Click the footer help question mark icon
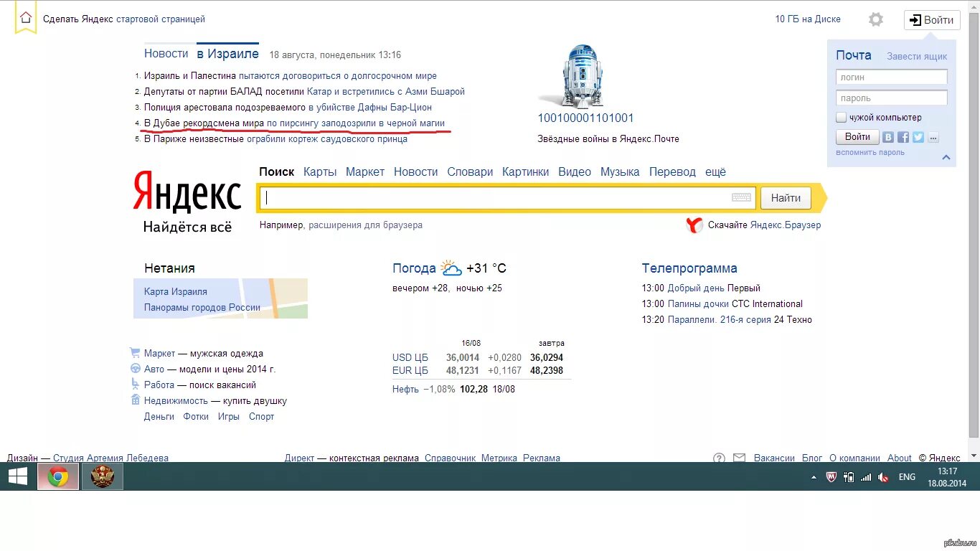The image size is (980, 551). pyautogui.click(x=720, y=458)
